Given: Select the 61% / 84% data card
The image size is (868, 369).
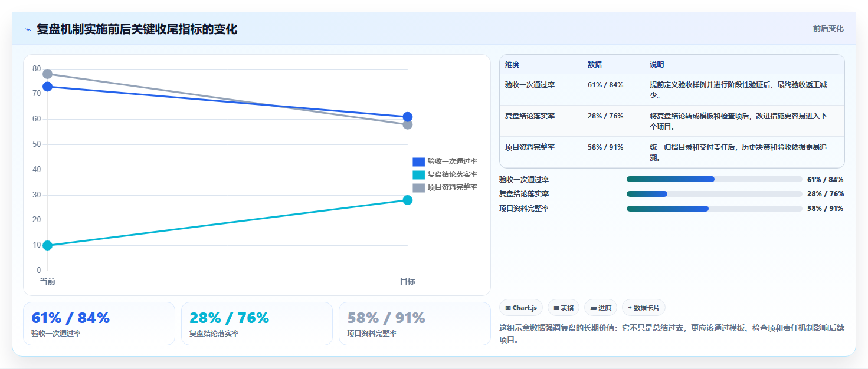Looking at the screenshot, I should click(x=99, y=324).
